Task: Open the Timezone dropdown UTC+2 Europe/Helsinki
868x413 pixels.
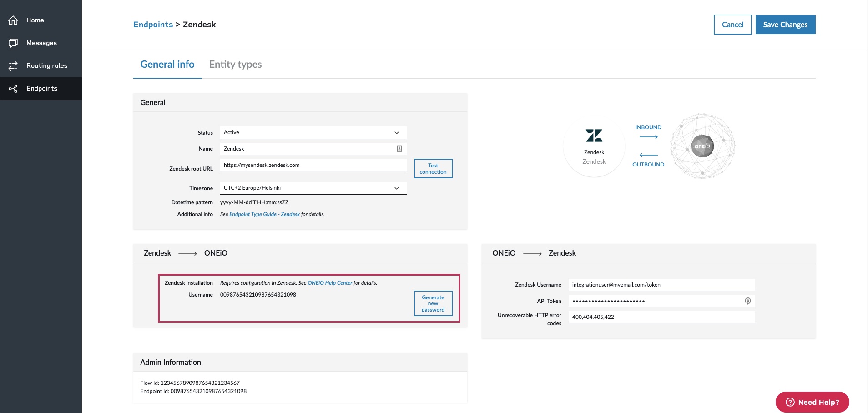Action: 313,188
